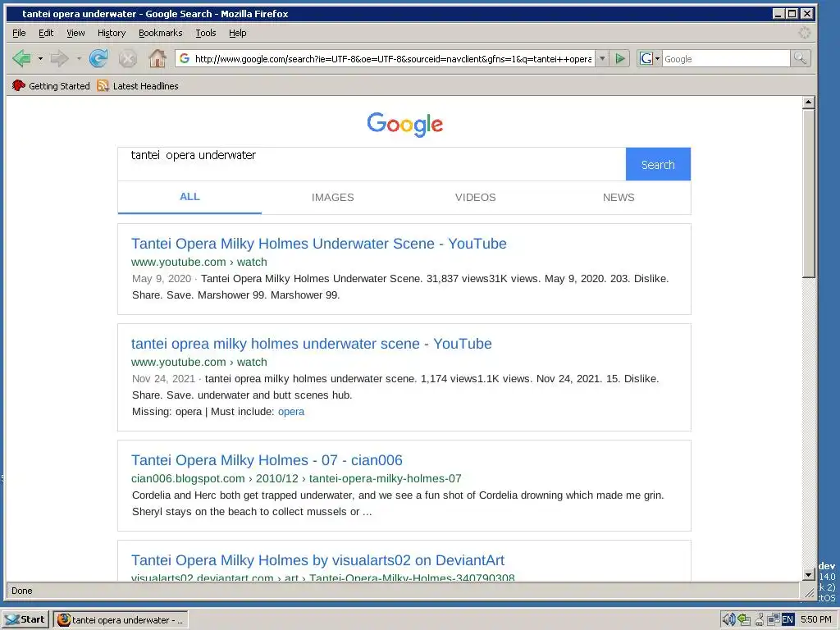Click the Done status bar text
The width and height of the screenshot is (840, 630).
pyautogui.click(x=22, y=591)
